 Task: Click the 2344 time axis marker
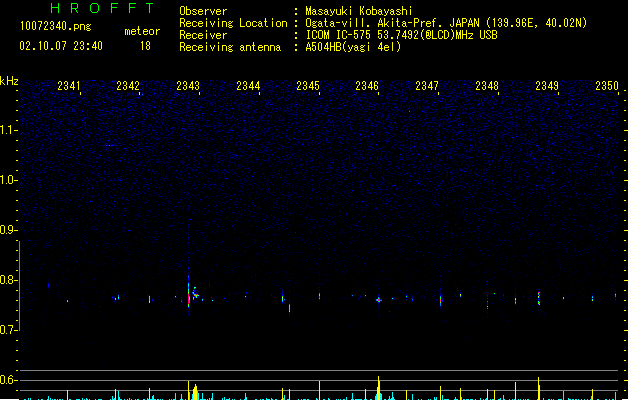[248, 86]
